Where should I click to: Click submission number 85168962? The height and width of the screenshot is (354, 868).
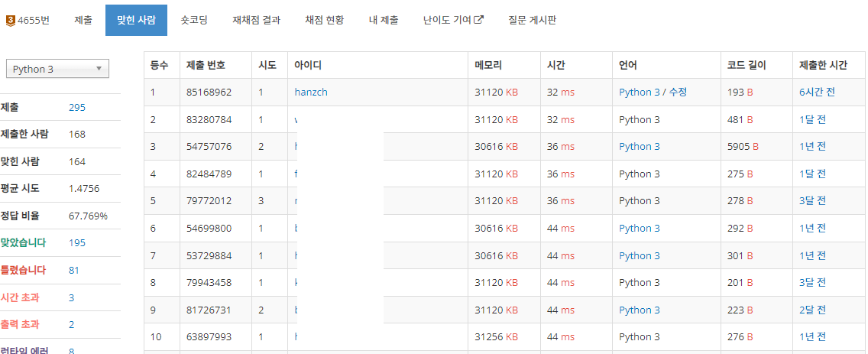coord(209,93)
